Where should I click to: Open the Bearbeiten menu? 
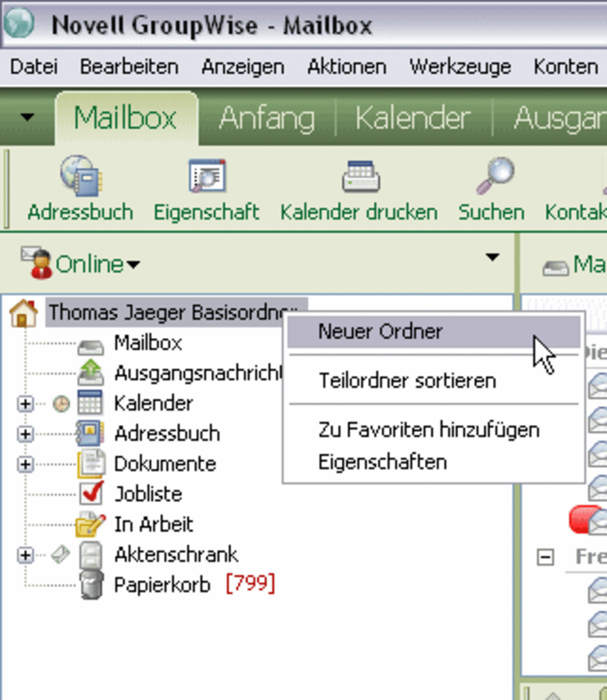[x=129, y=67]
